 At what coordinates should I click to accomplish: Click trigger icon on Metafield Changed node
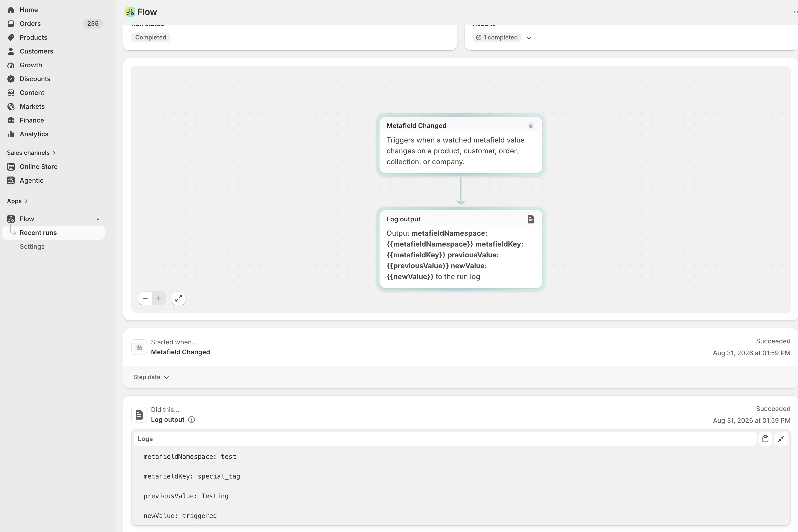tap(531, 126)
